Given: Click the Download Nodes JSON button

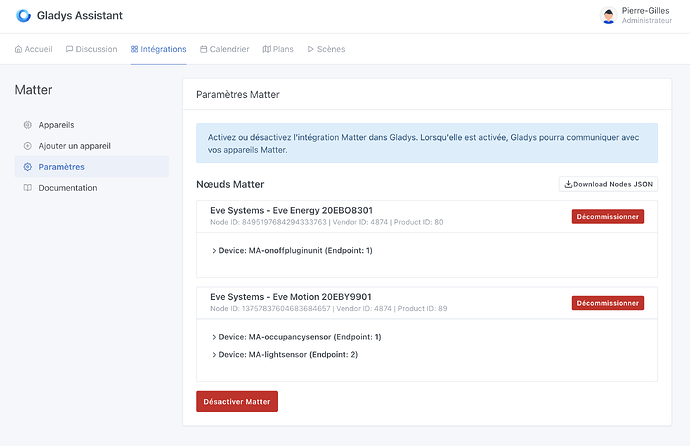Looking at the screenshot, I should [609, 184].
